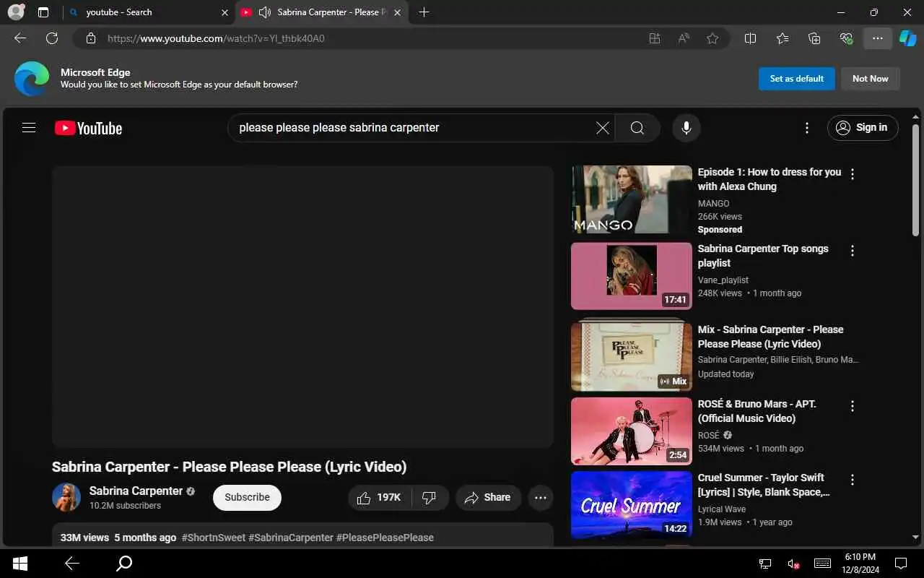Close the youtube - Search tab
This screenshot has width=924, height=578.
pos(224,12)
